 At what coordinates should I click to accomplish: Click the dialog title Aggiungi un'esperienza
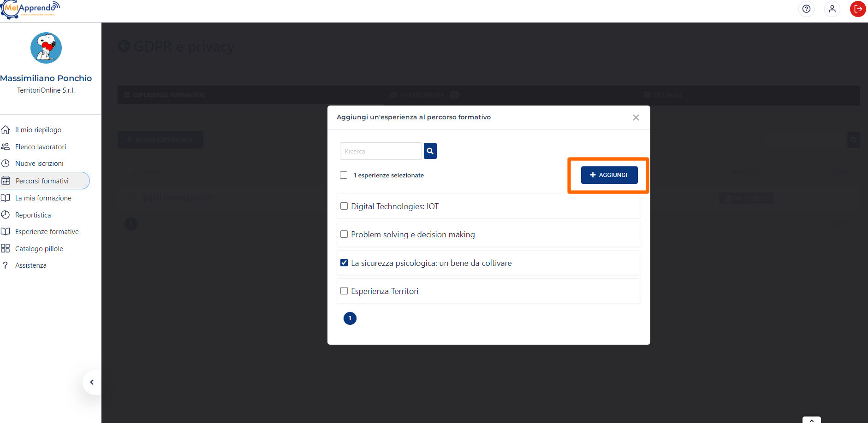414,117
